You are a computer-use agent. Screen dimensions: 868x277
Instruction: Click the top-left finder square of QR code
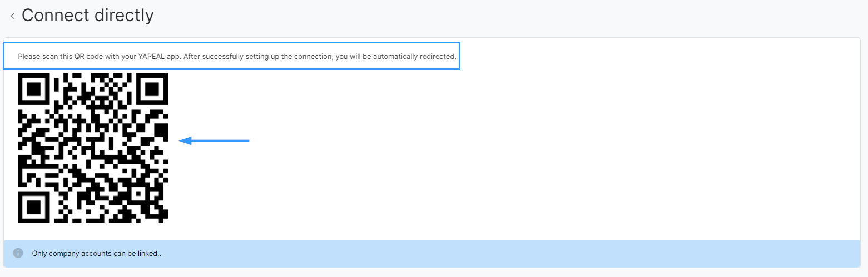[34, 89]
